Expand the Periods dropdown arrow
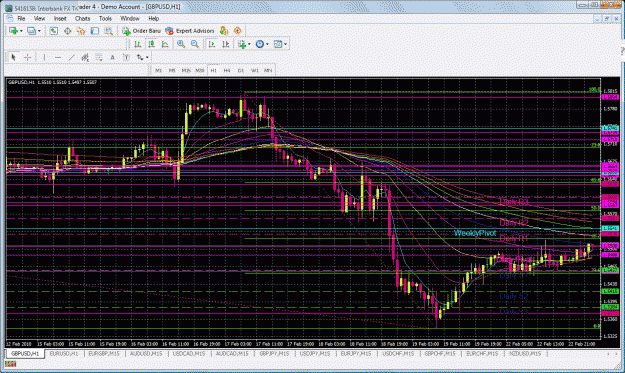Image resolution: width=625 pixels, height=373 pixels. (267, 45)
